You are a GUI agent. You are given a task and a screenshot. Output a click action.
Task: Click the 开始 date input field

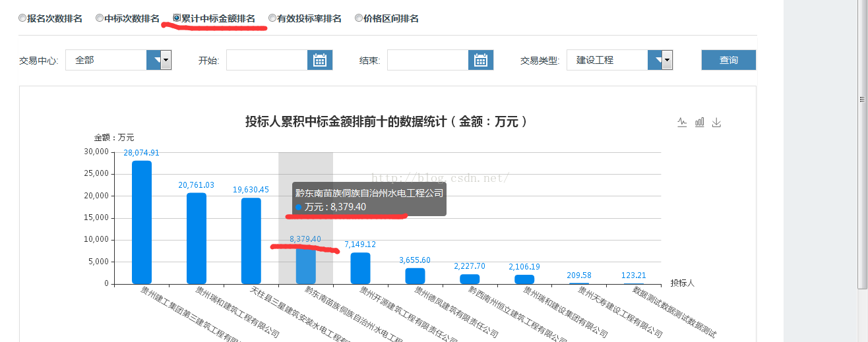point(266,60)
